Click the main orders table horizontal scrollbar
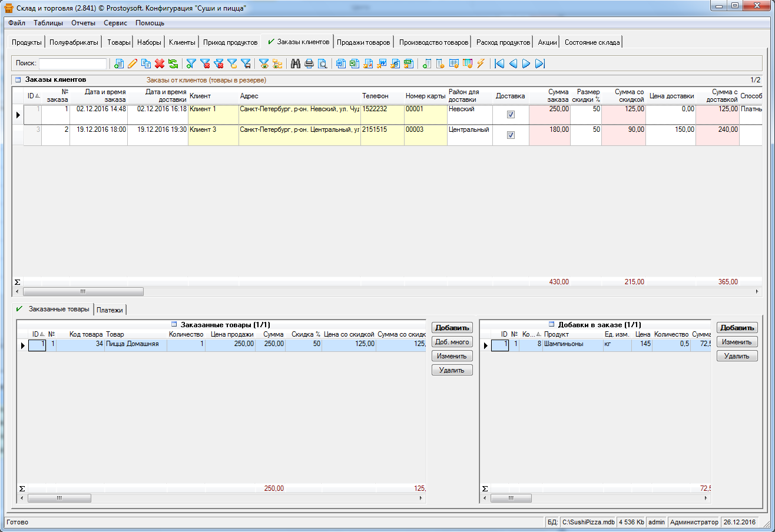The width and height of the screenshot is (775, 532). [83, 291]
